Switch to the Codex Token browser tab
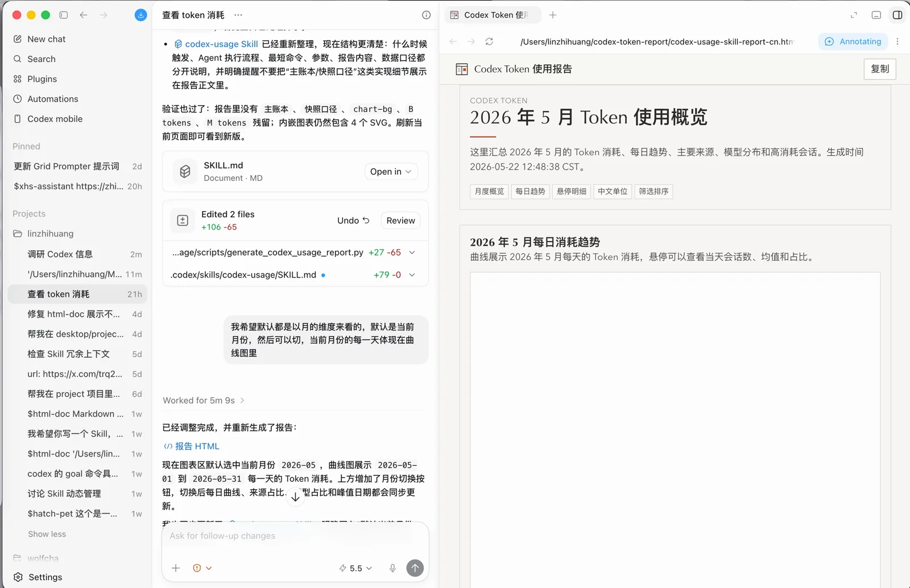 (493, 15)
